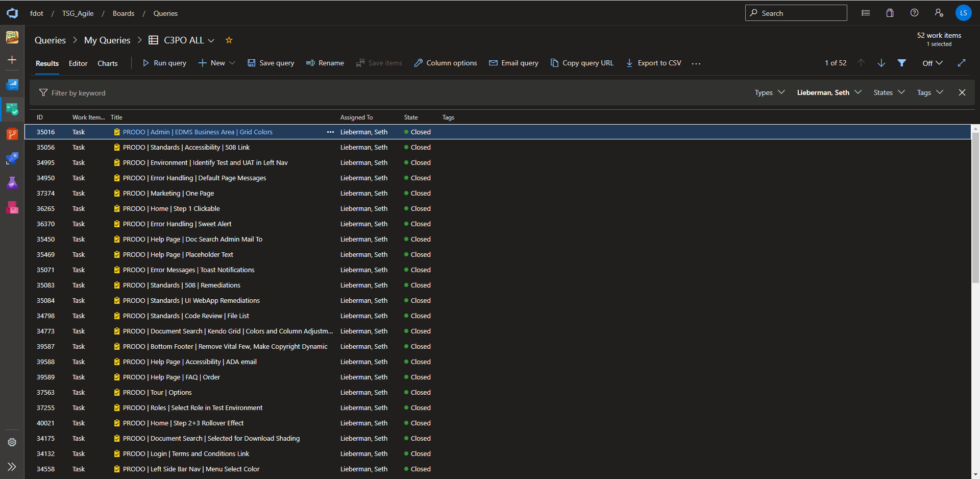Viewport: 980px width, 479px height.
Task: Enter full screen mode with expand icon
Action: pyautogui.click(x=962, y=63)
